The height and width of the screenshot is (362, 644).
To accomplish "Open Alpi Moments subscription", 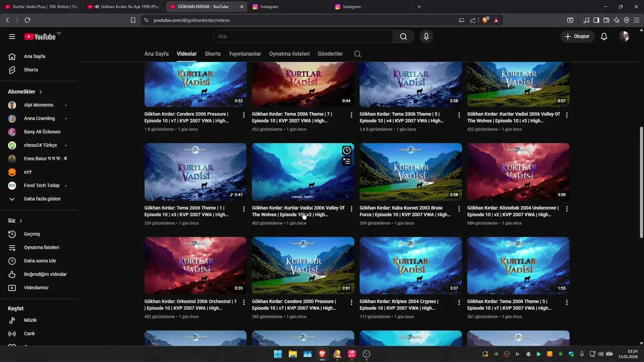I will [x=39, y=105].
